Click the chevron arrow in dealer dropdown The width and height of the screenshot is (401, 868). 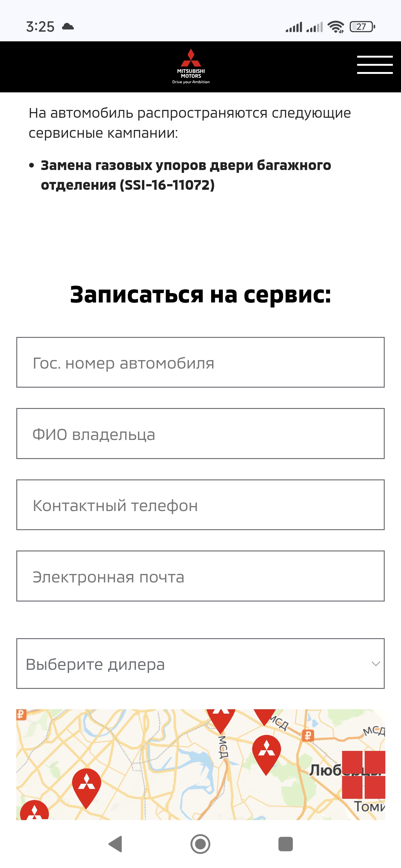[x=375, y=664]
